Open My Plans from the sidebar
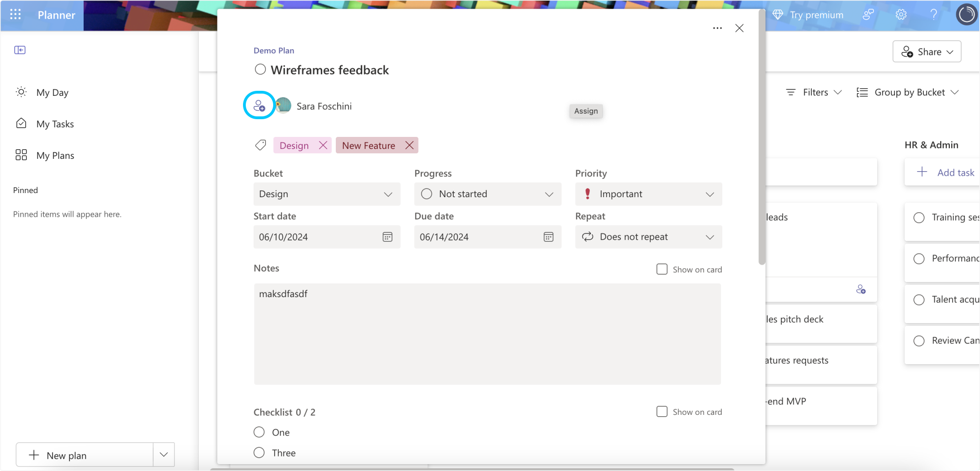The width and height of the screenshot is (980, 471). (x=55, y=155)
